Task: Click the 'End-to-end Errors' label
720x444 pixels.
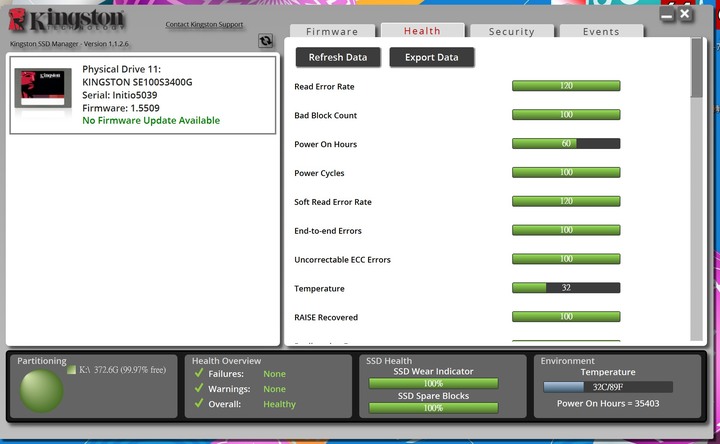Action: point(328,231)
